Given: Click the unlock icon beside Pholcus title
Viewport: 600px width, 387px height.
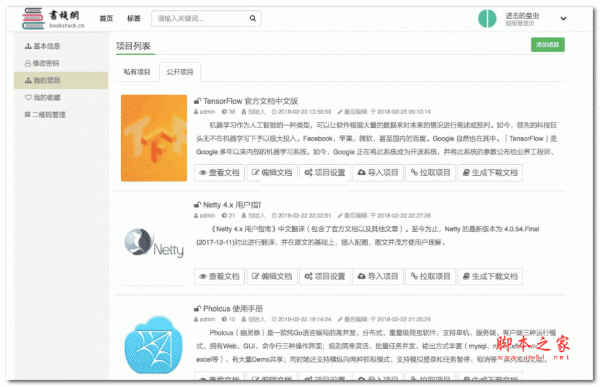Looking at the screenshot, I should pyautogui.click(x=197, y=309).
